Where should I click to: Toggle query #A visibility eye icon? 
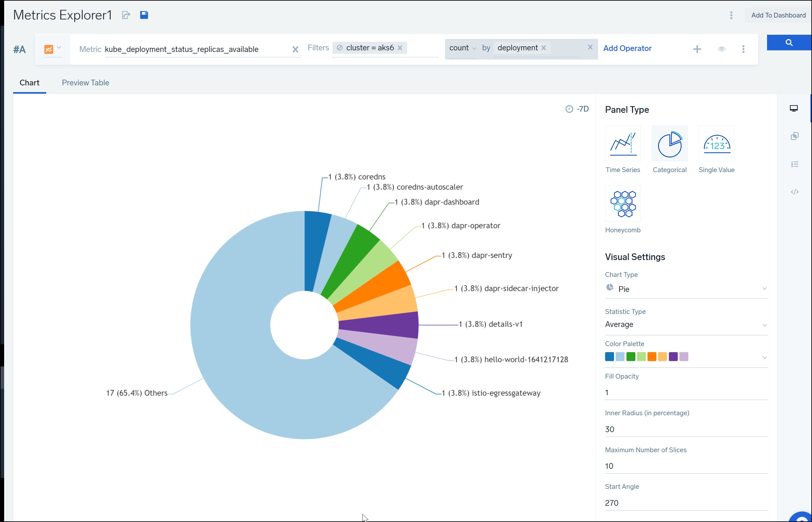click(722, 49)
